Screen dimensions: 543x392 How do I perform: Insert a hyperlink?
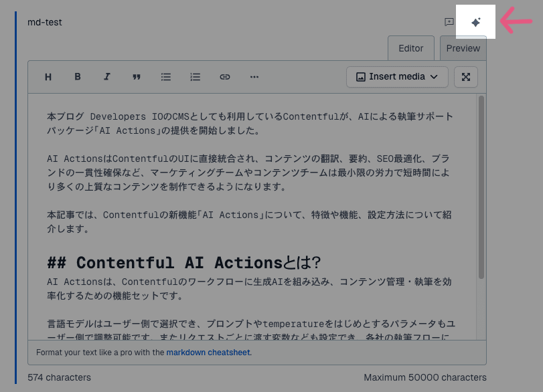point(225,77)
